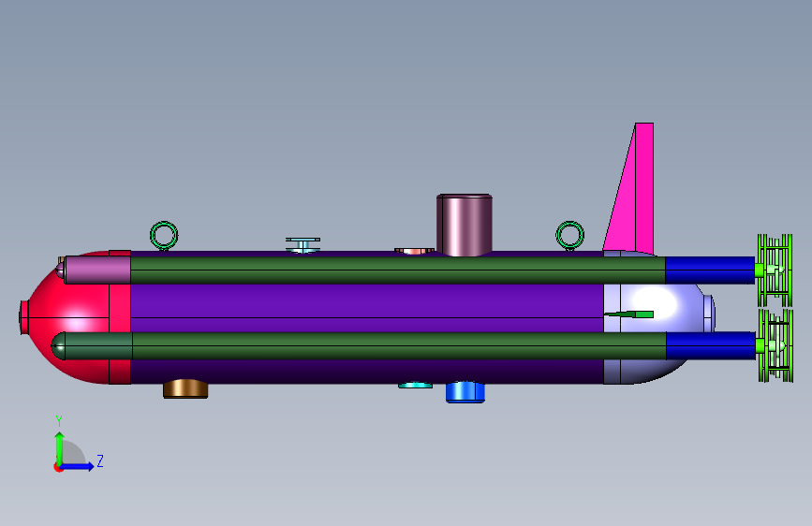Click the lower blue tube section
Image resolution: width=812 pixels, height=526 pixels.
tap(711, 346)
